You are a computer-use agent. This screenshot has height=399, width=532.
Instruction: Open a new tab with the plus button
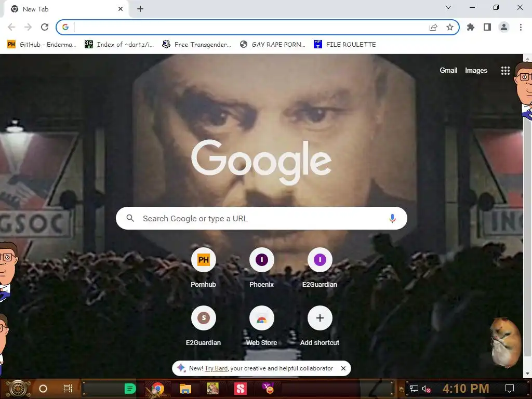(140, 9)
